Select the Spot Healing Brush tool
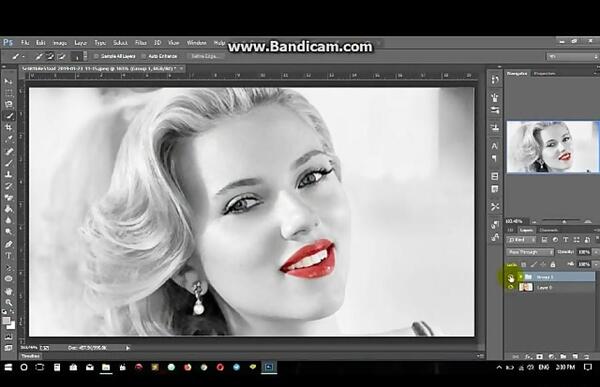This screenshot has height=387, width=600. coord(8,151)
